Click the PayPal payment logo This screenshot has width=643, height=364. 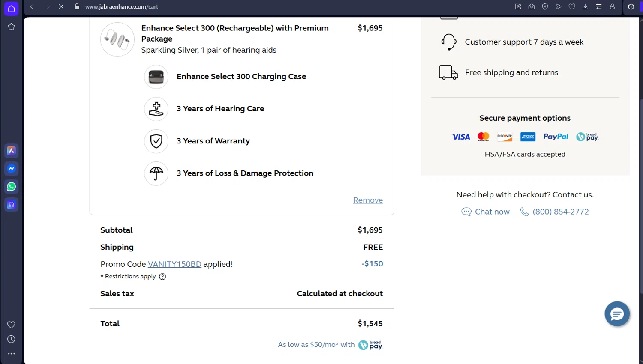pos(556,137)
